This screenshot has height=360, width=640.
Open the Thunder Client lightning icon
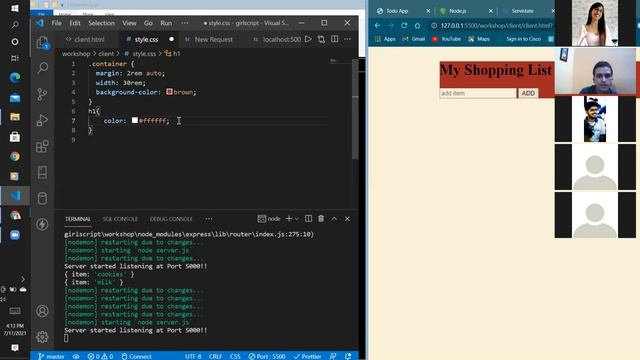coord(42,224)
